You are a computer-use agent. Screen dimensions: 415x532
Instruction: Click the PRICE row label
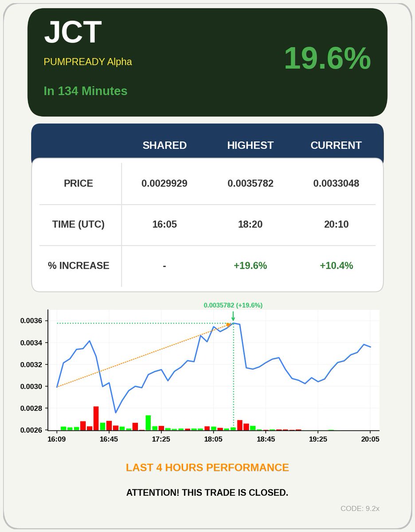(x=78, y=184)
